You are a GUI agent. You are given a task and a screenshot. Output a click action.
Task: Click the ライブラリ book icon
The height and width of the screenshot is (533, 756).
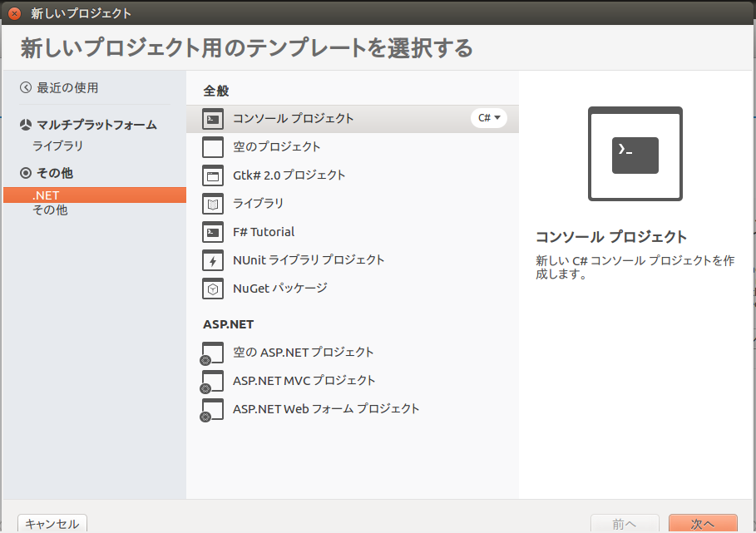pos(212,204)
